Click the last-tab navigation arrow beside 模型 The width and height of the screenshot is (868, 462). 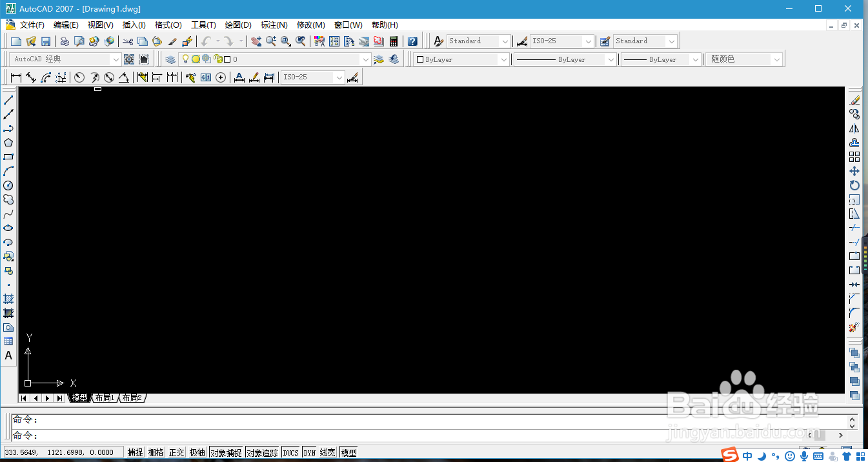point(59,398)
